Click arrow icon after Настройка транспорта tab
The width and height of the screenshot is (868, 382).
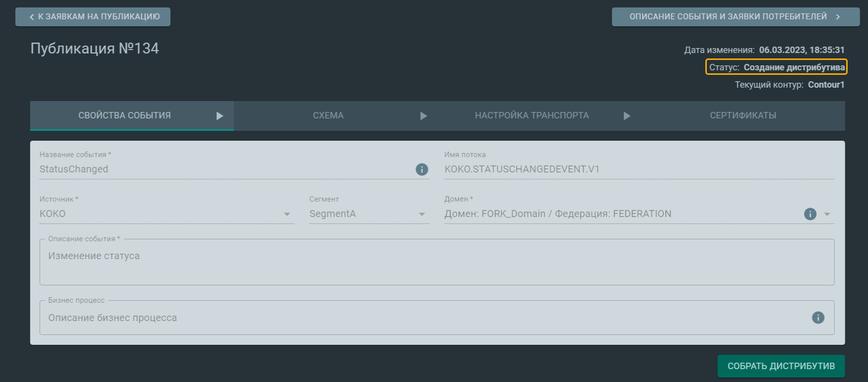click(x=627, y=116)
